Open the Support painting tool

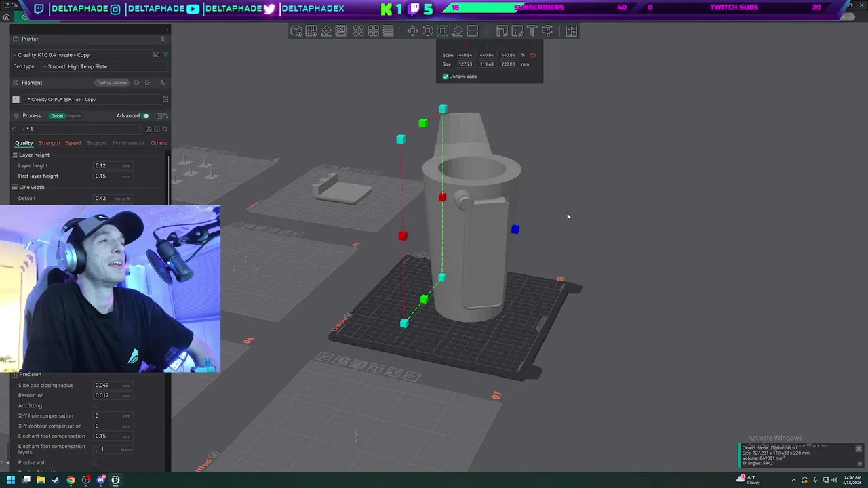click(x=502, y=31)
